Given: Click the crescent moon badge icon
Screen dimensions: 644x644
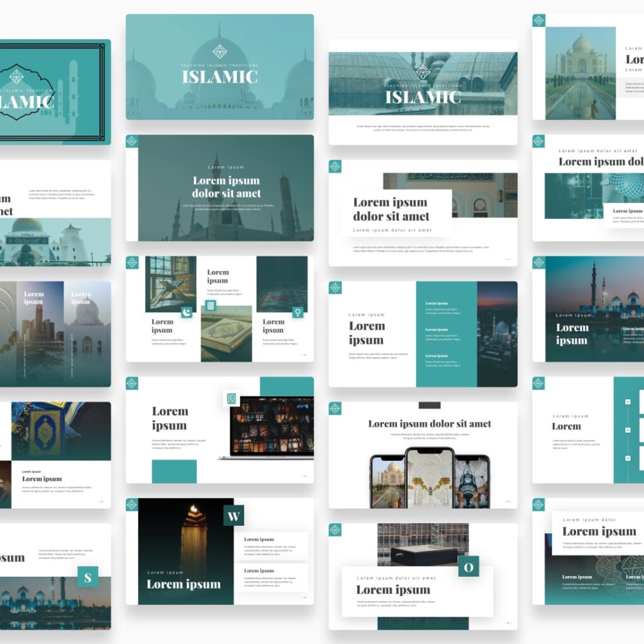Looking at the screenshot, I should click(x=187, y=313).
